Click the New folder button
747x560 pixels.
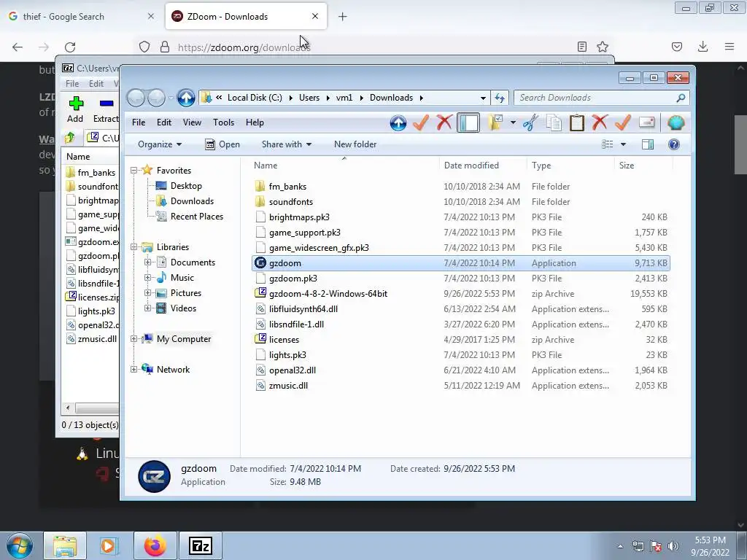coord(355,144)
